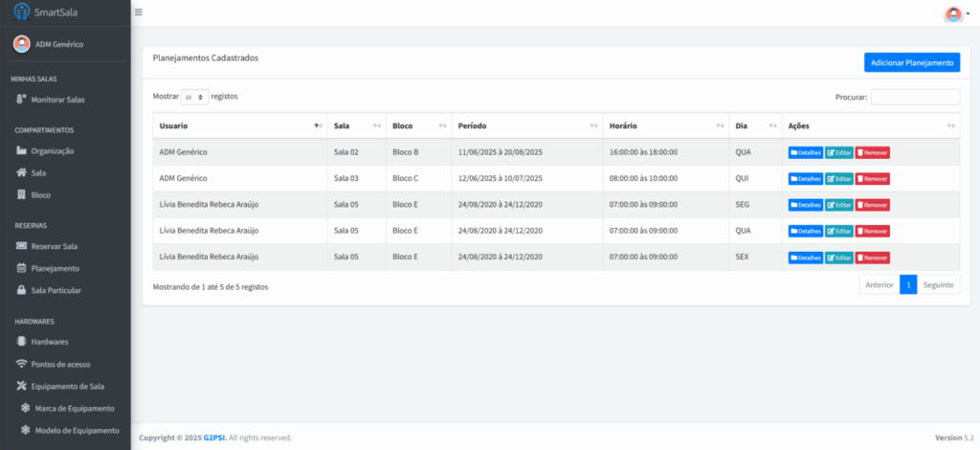Open Monitorar Salas in the sidebar
This screenshot has height=450, width=980.
click(x=57, y=100)
